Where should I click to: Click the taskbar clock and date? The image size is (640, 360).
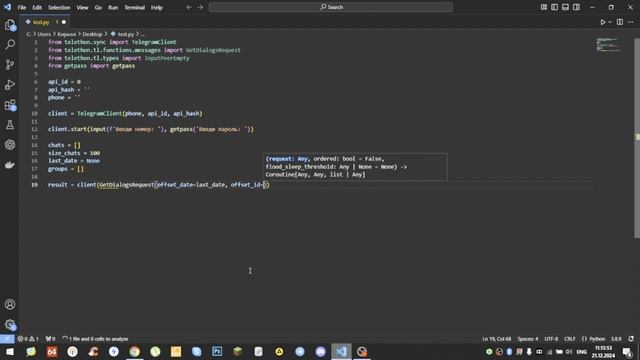click(x=603, y=352)
